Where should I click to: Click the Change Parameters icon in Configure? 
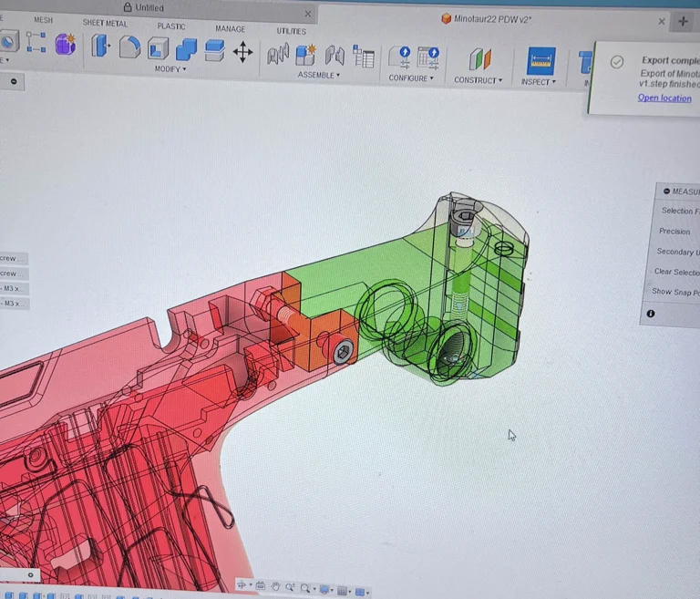click(x=399, y=57)
